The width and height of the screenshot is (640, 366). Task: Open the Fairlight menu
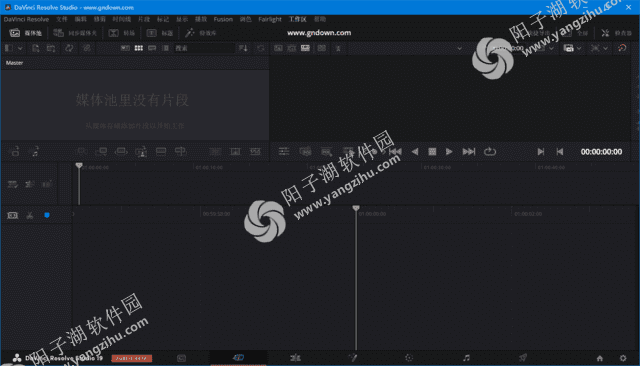coord(270,19)
